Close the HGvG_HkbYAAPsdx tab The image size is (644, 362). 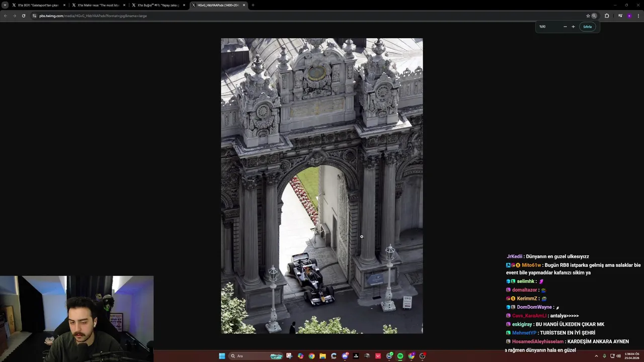click(244, 5)
